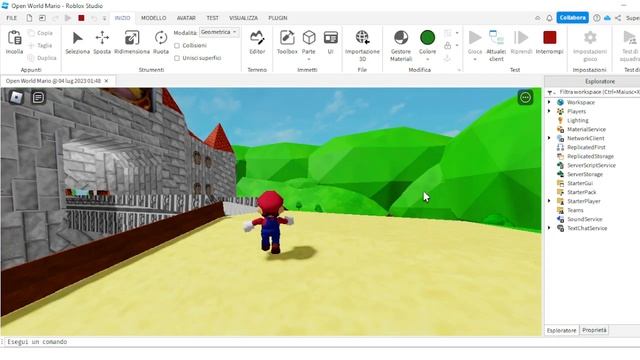Click the help question mark icon

[x=597, y=18]
